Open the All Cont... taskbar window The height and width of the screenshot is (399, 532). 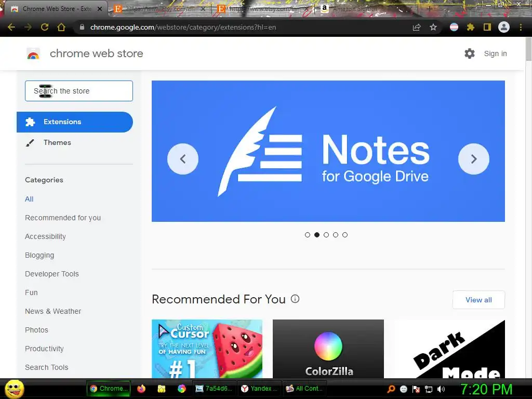tap(304, 389)
